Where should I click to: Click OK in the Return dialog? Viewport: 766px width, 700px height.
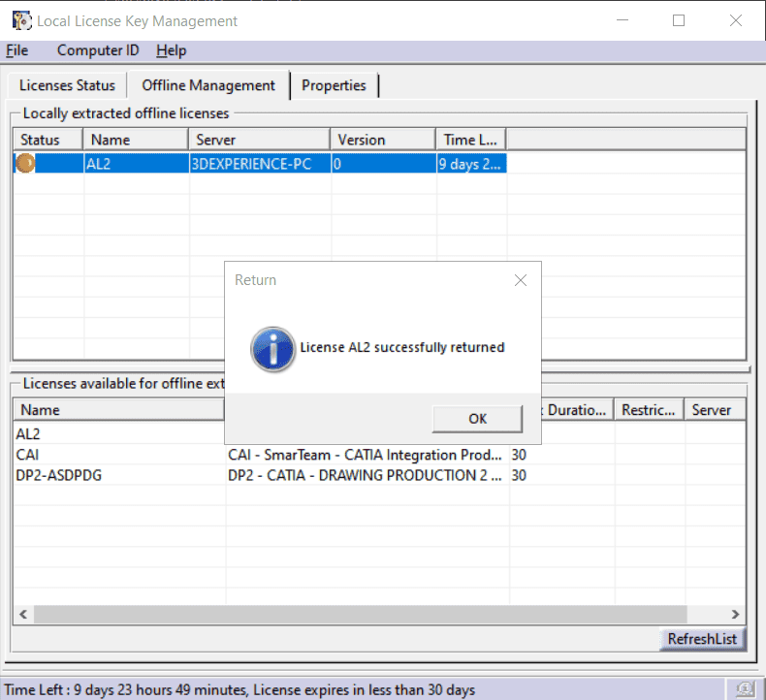(477, 419)
